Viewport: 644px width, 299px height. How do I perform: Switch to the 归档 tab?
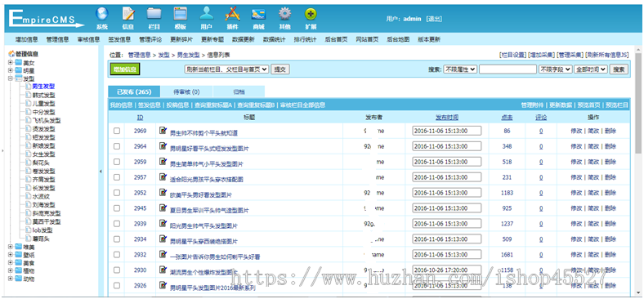[239, 91]
